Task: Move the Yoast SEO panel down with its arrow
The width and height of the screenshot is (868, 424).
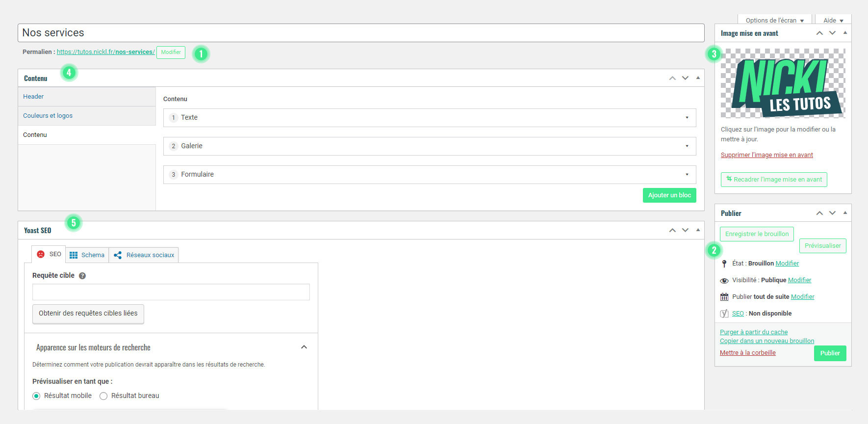Action: [x=685, y=230]
